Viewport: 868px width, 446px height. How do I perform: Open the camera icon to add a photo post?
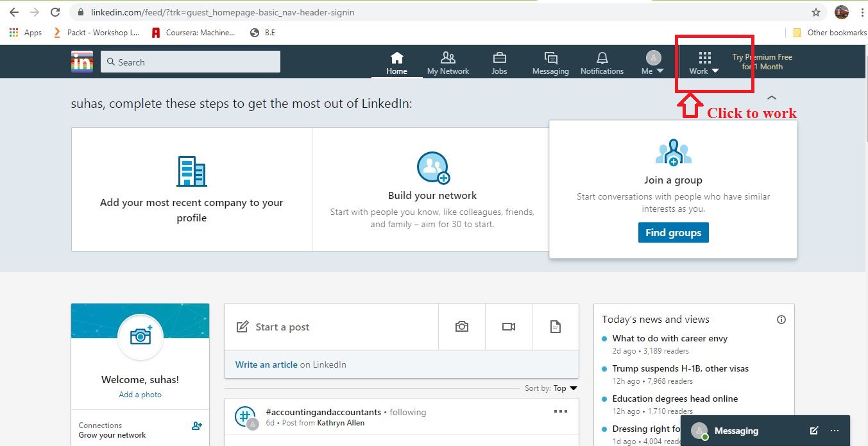tap(461, 326)
